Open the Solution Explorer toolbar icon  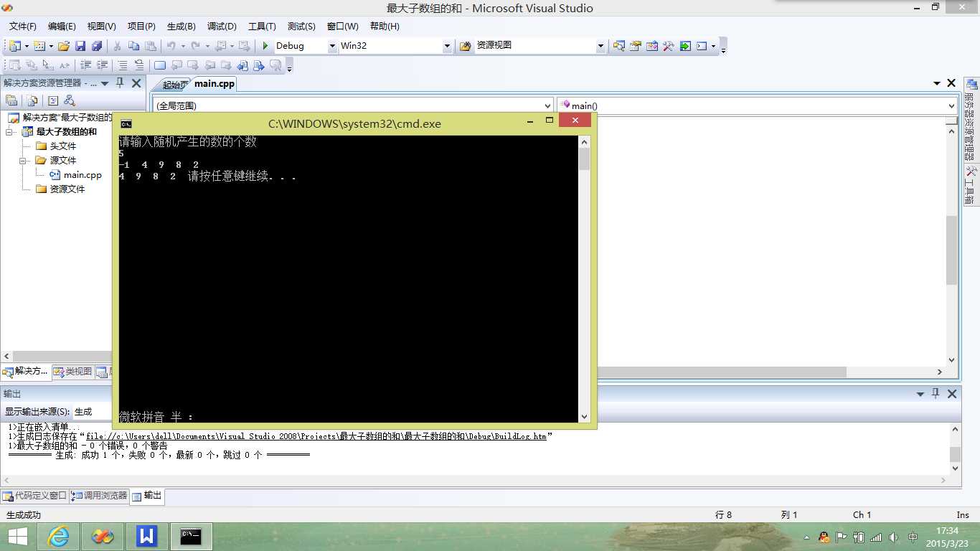pyautogui.click(x=618, y=46)
